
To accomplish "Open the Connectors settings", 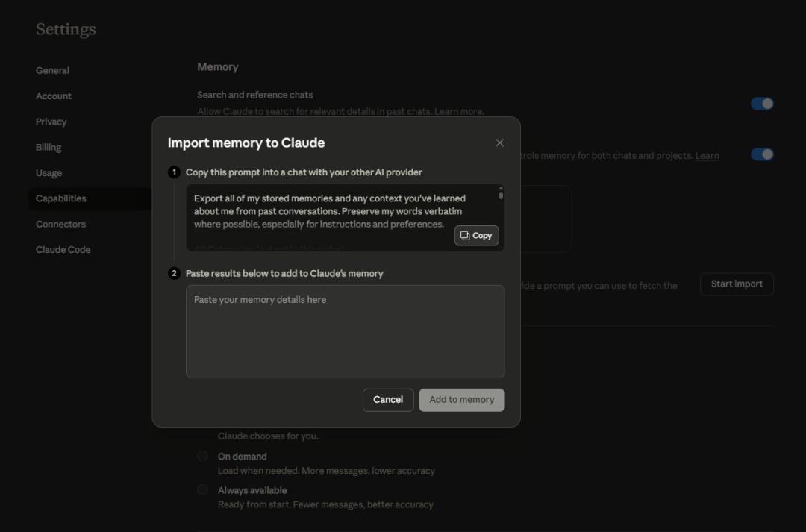I will coord(60,224).
